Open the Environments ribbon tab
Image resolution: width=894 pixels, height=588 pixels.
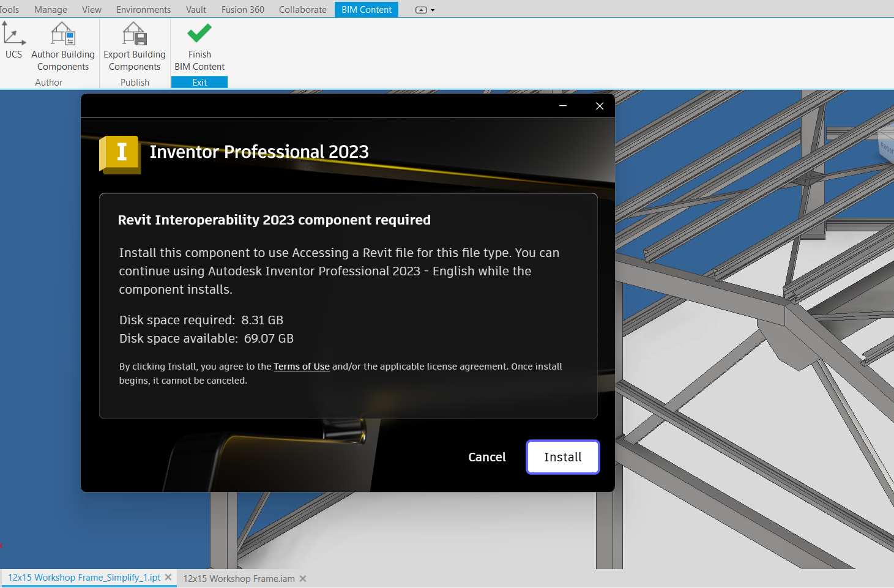click(x=143, y=9)
